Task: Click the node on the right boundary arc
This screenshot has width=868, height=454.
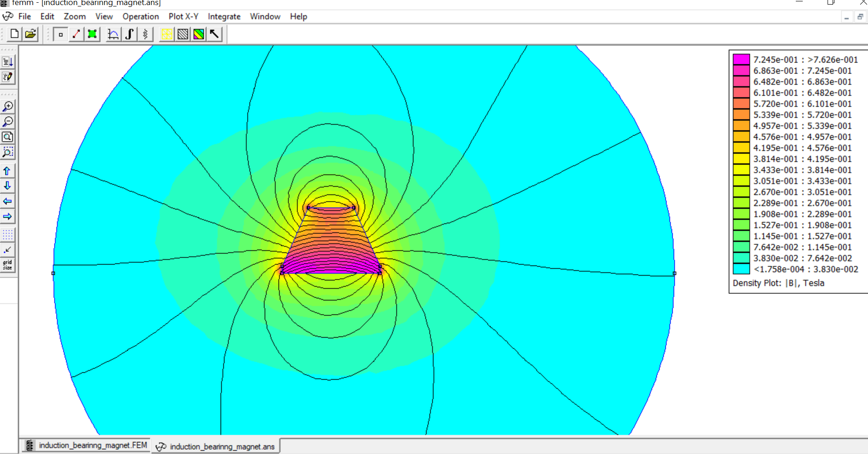Action: [674, 273]
